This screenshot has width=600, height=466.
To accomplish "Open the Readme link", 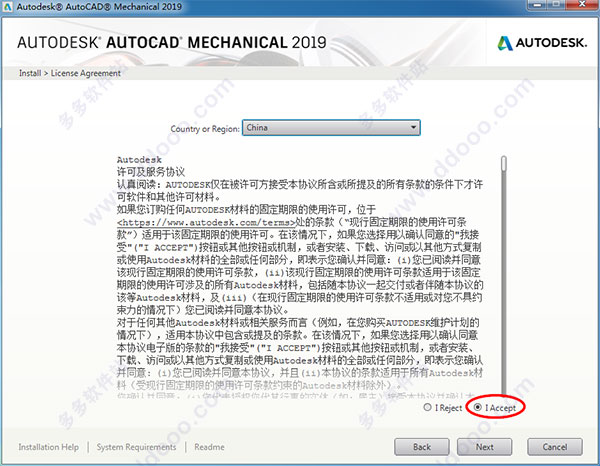I will tap(209, 447).
